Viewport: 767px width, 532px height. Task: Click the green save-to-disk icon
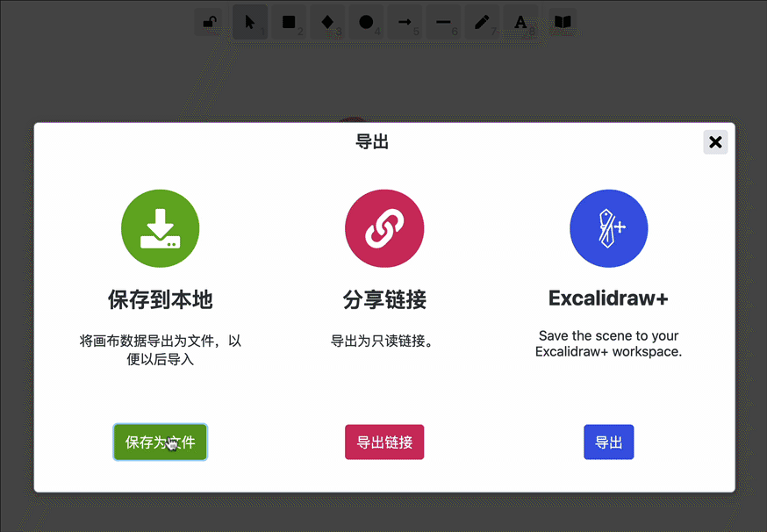pyautogui.click(x=161, y=228)
